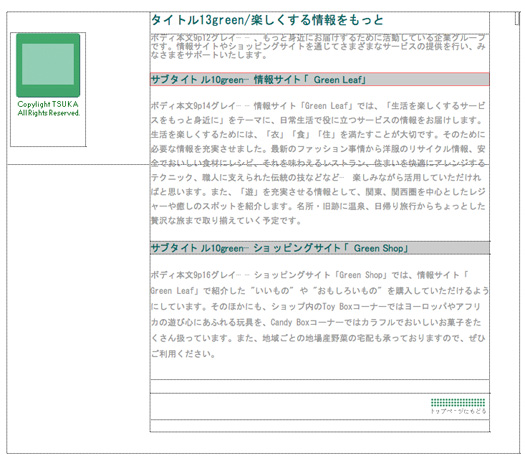Click the ボディ本文9p12グレイ intro paragraph
This screenshot has width=525, height=469.
pos(318,46)
